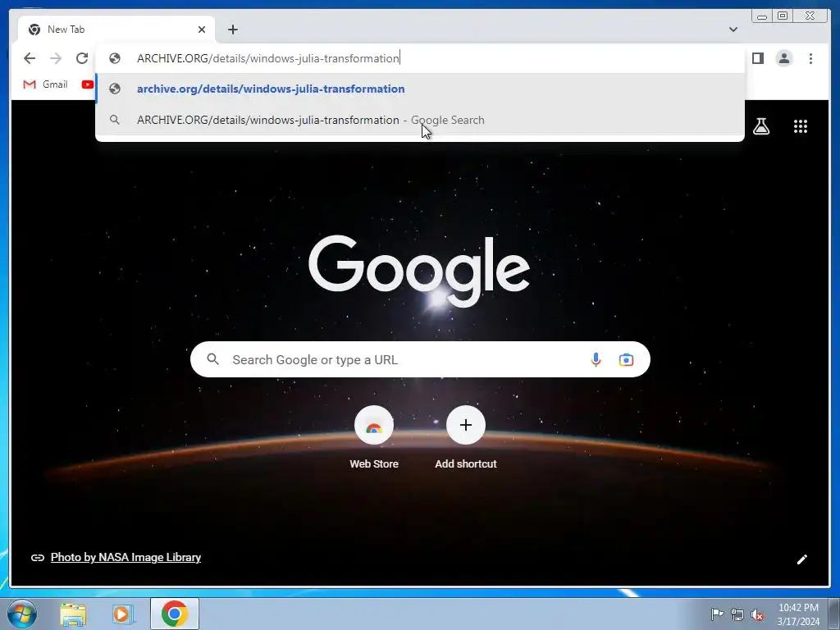Click the Chrome taskbar button
Viewport: 840px width, 630px height.
(175, 614)
